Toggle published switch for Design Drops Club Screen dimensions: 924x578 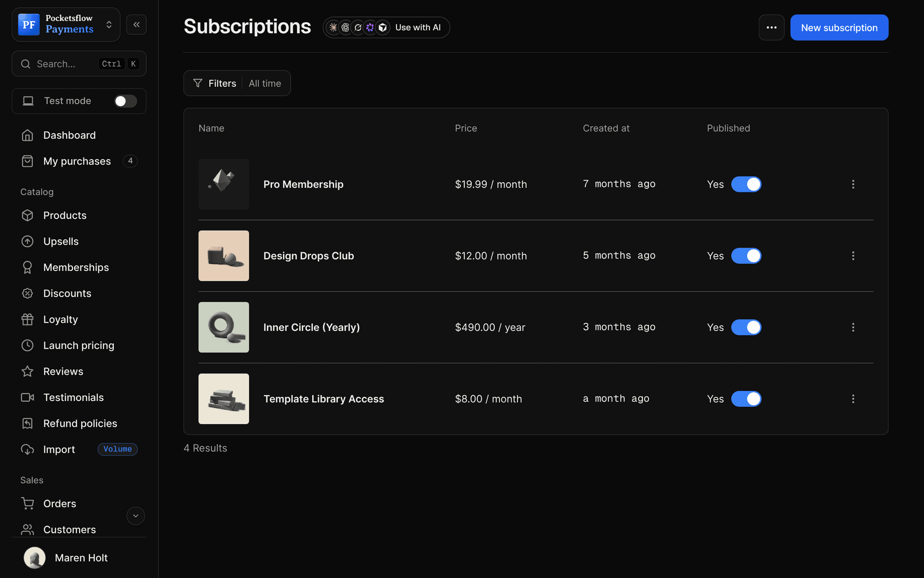coord(746,256)
